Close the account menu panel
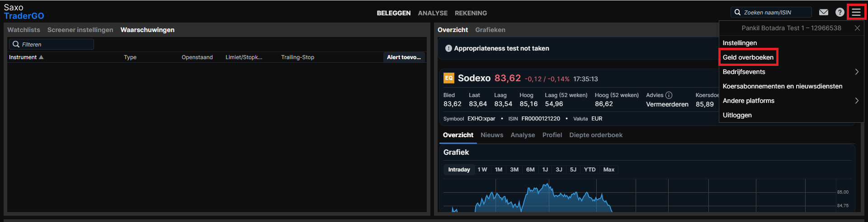This screenshot has width=868, height=222. click(857, 28)
